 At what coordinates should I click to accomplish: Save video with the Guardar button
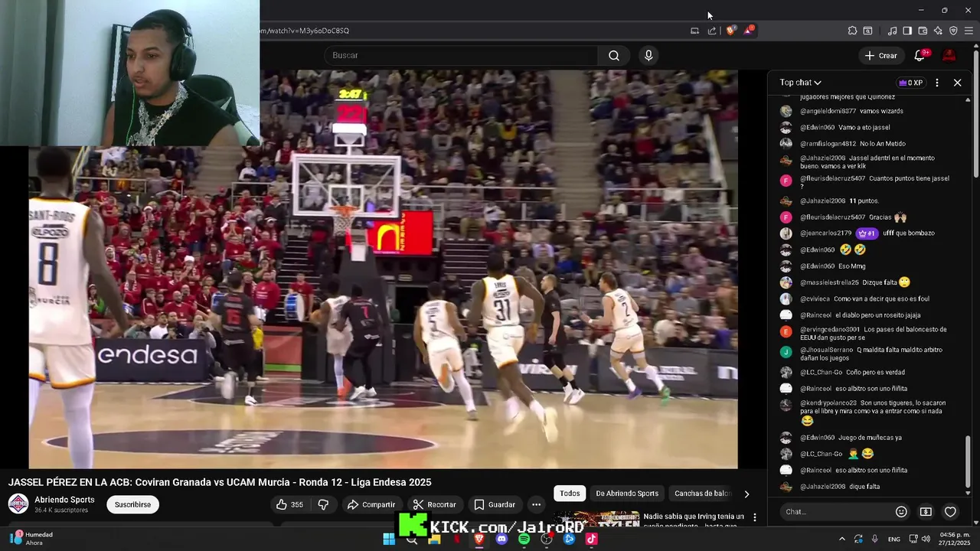coord(494,504)
